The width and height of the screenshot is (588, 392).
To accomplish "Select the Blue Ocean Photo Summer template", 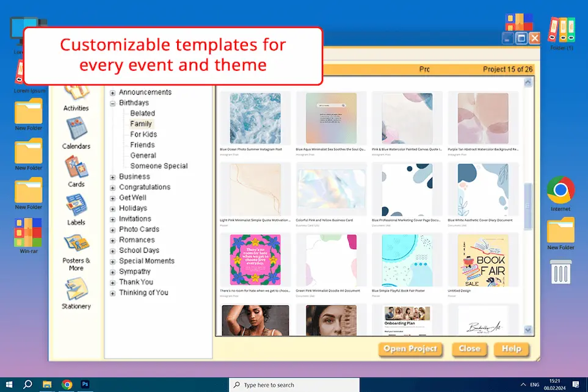I will pyautogui.click(x=255, y=118).
